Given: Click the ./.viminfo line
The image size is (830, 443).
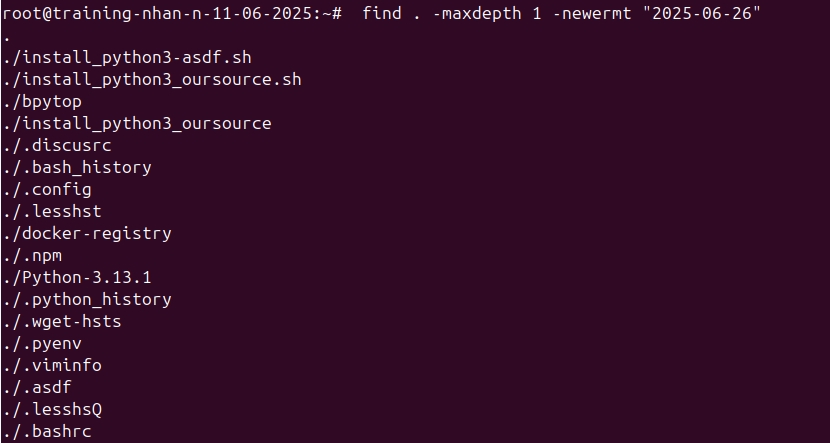Looking at the screenshot, I should point(52,365).
